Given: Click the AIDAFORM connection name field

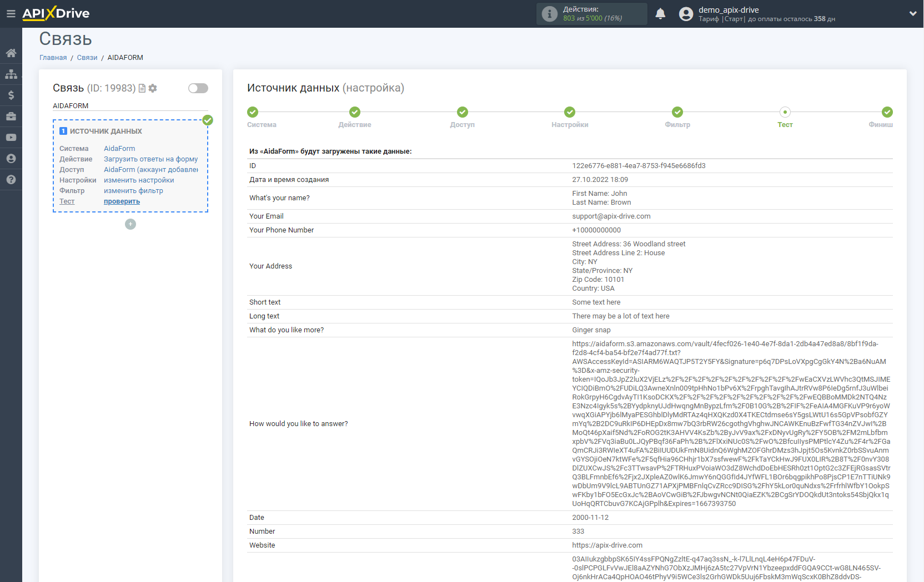Looking at the screenshot, I should 130,106.
